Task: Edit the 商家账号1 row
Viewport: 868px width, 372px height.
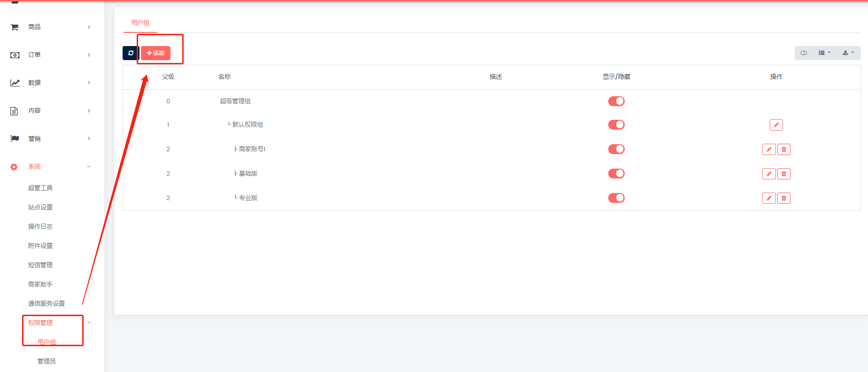Action: pyautogui.click(x=769, y=149)
